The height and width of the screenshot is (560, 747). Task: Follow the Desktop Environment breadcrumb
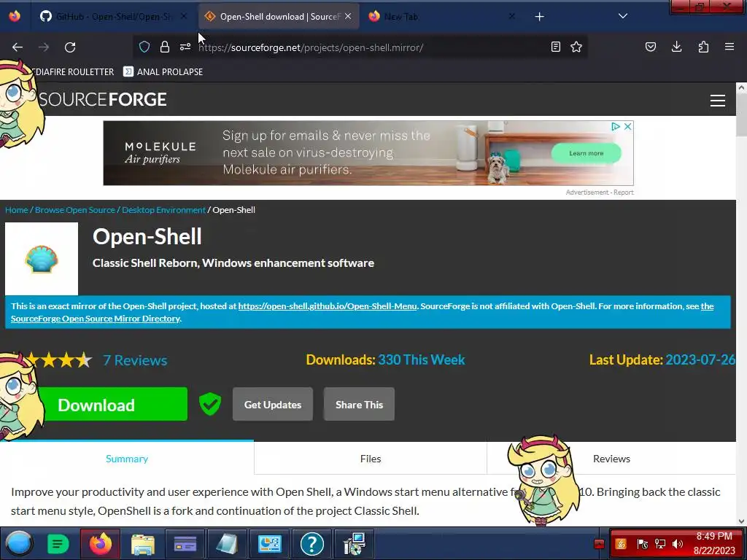tap(163, 209)
